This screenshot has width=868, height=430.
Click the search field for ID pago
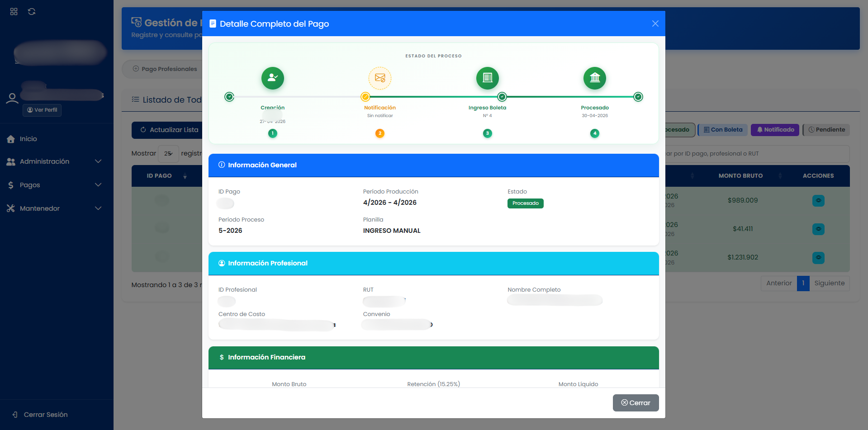coord(757,154)
